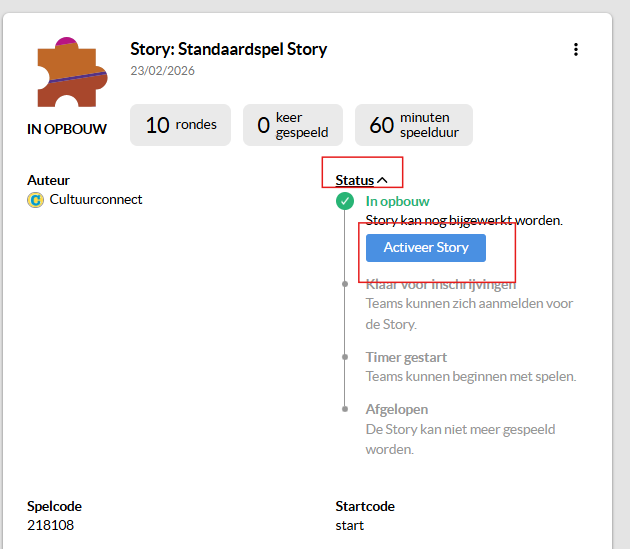The width and height of the screenshot is (630, 549).
Task: Click the Timer gestart step heading
Action: click(x=406, y=357)
